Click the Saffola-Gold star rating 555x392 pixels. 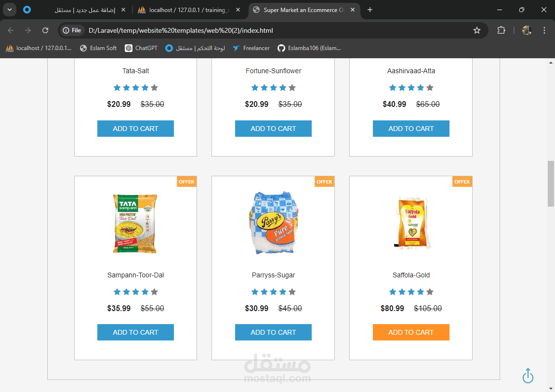(411, 292)
